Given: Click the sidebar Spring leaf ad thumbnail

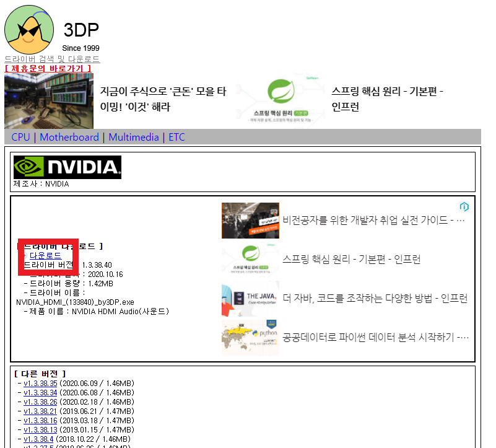Looking at the screenshot, I should [x=250, y=260].
